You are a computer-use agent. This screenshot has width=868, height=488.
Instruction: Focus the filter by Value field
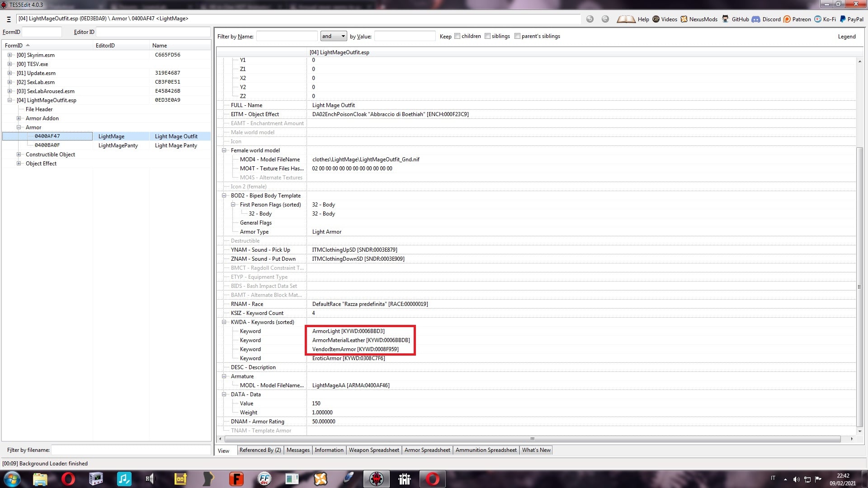point(405,36)
